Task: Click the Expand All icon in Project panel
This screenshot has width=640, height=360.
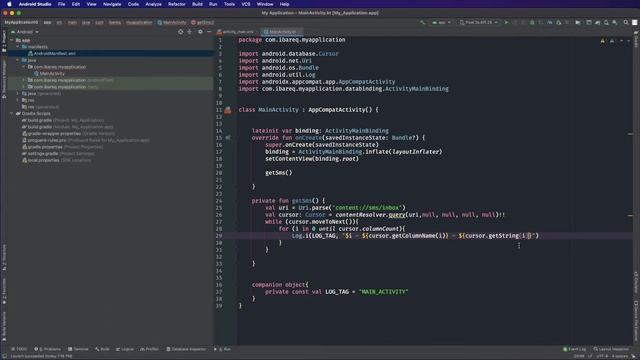Action: 189,32
